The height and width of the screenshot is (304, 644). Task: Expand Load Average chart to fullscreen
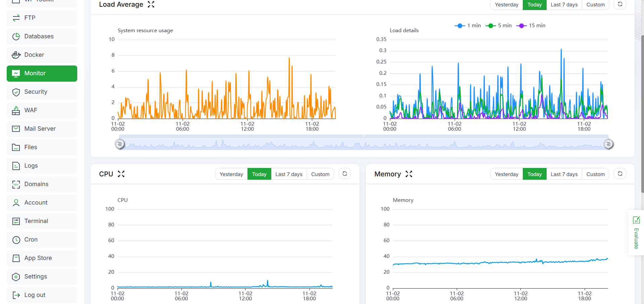click(x=151, y=4)
